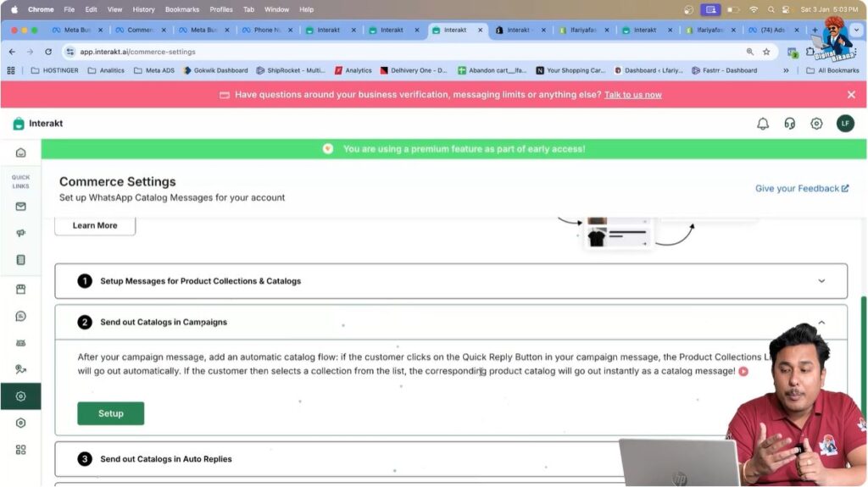Open the campaigns megaphone icon in sidebar
The height and width of the screenshot is (487, 868).
coord(20,233)
